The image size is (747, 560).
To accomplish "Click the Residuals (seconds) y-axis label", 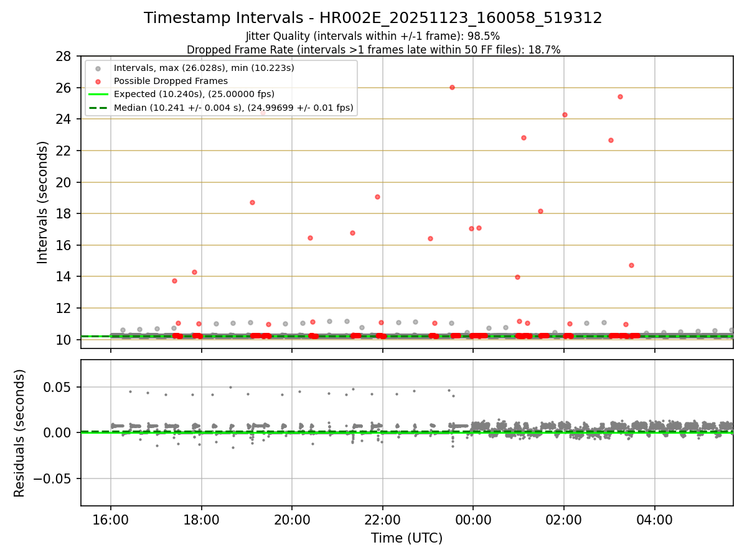I will pos(20,433).
